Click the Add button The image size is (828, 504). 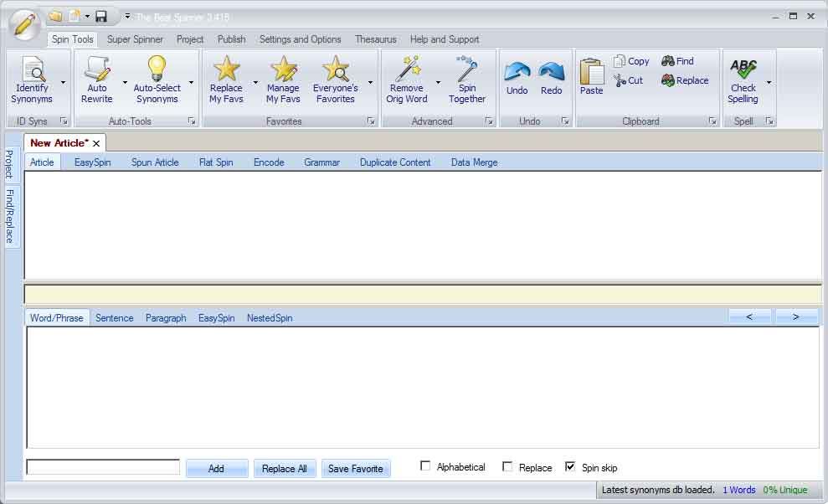tap(217, 468)
